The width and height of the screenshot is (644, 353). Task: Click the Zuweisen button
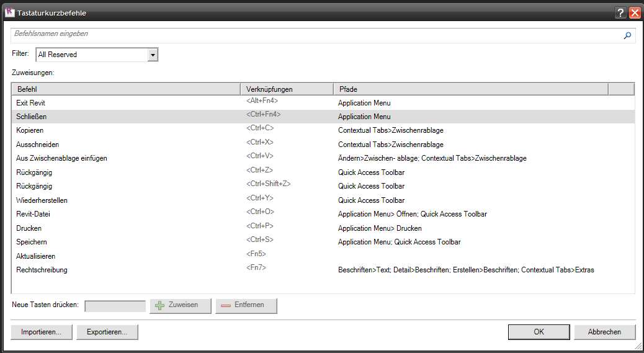[181, 306]
